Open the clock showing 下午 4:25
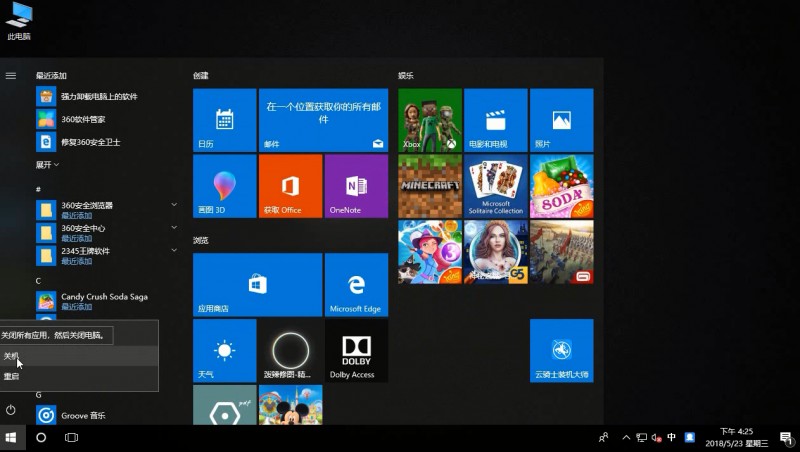This screenshot has width=800, height=452. pyautogui.click(x=736, y=438)
